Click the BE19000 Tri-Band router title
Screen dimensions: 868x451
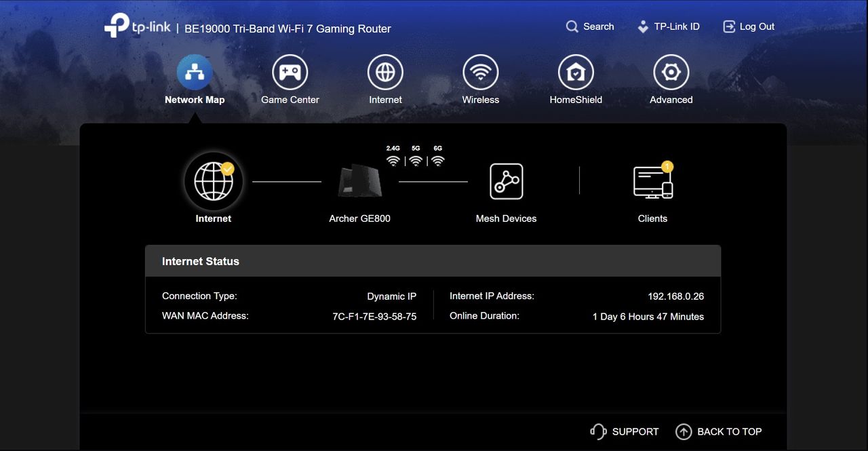(288, 28)
